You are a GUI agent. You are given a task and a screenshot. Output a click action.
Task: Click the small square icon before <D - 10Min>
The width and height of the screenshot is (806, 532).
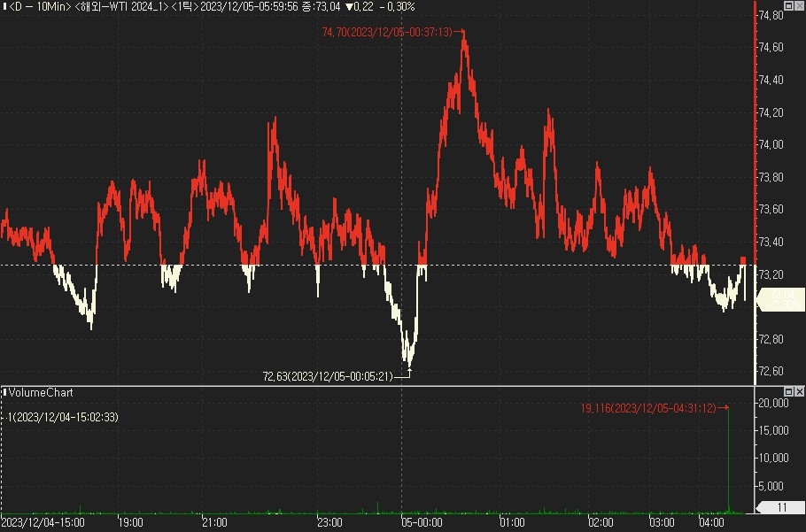(x=4, y=6)
